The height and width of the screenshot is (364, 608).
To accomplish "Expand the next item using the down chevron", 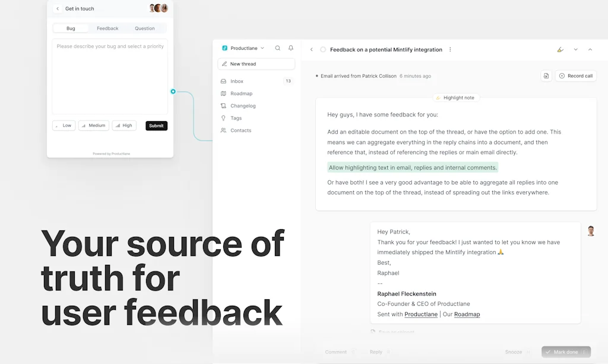I will click(x=575, y=49).
